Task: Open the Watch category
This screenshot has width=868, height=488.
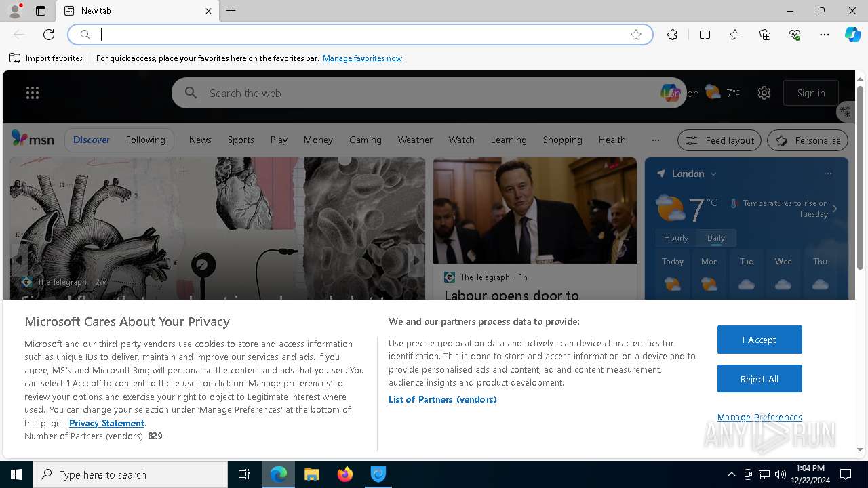Action: [461, 140]
